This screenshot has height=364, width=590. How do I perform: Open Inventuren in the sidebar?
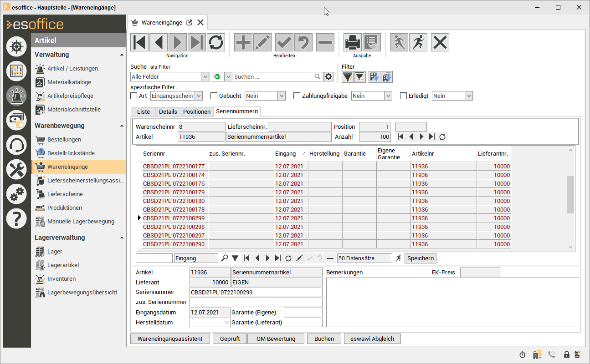62,278
